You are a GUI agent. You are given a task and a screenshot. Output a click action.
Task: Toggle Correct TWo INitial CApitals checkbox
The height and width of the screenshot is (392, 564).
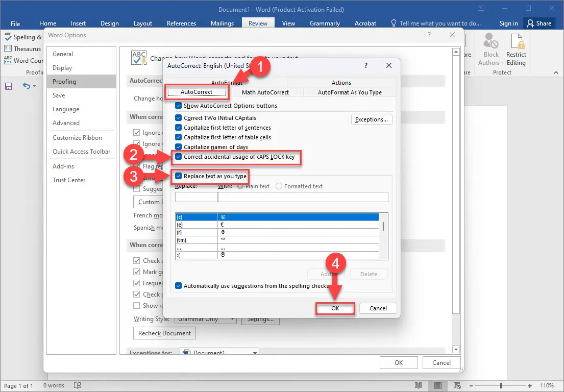point(178,117)
